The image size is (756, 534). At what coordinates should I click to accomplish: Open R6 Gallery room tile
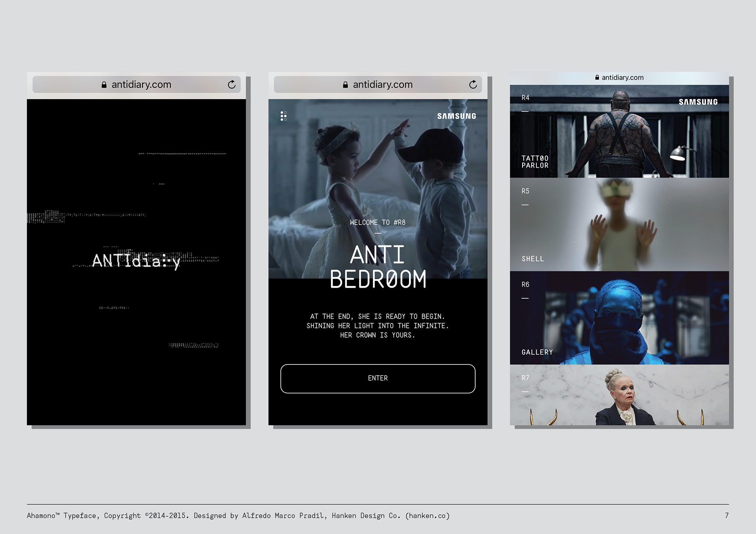pos(619,318)
